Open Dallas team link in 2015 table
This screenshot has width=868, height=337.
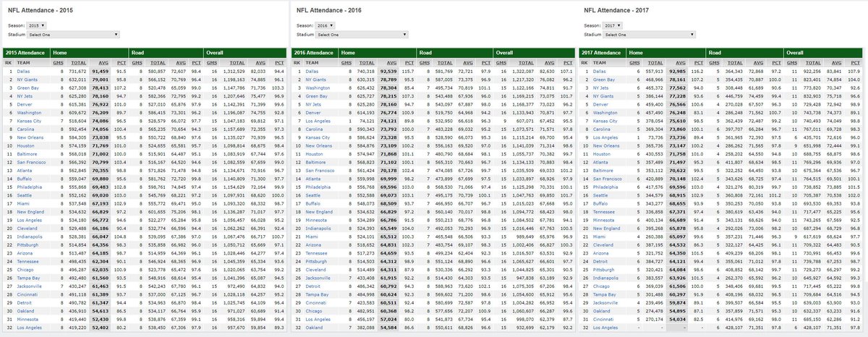coord(24,72)
